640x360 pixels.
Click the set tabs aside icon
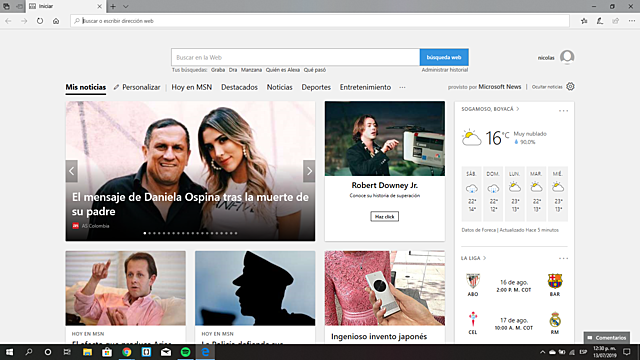19,6
